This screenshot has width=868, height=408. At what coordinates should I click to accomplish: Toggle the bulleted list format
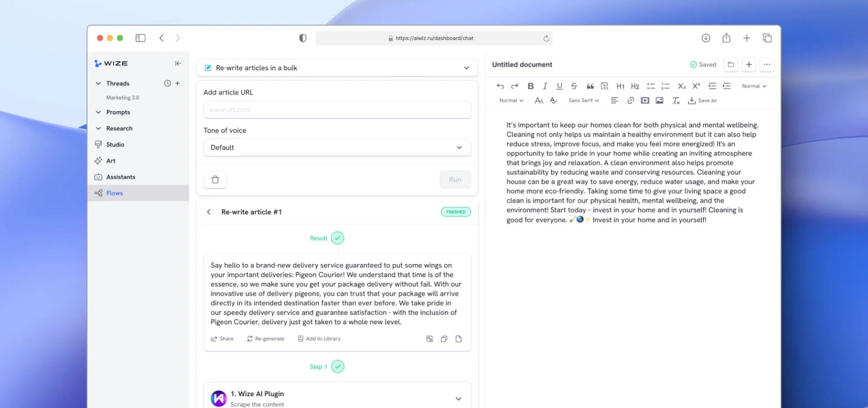(651, 86)
